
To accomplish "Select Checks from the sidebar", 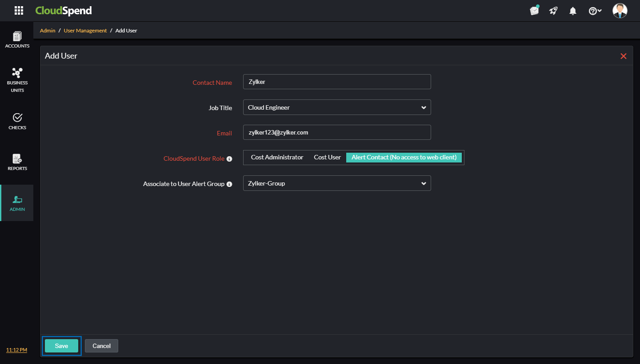I will pos(17,121).
